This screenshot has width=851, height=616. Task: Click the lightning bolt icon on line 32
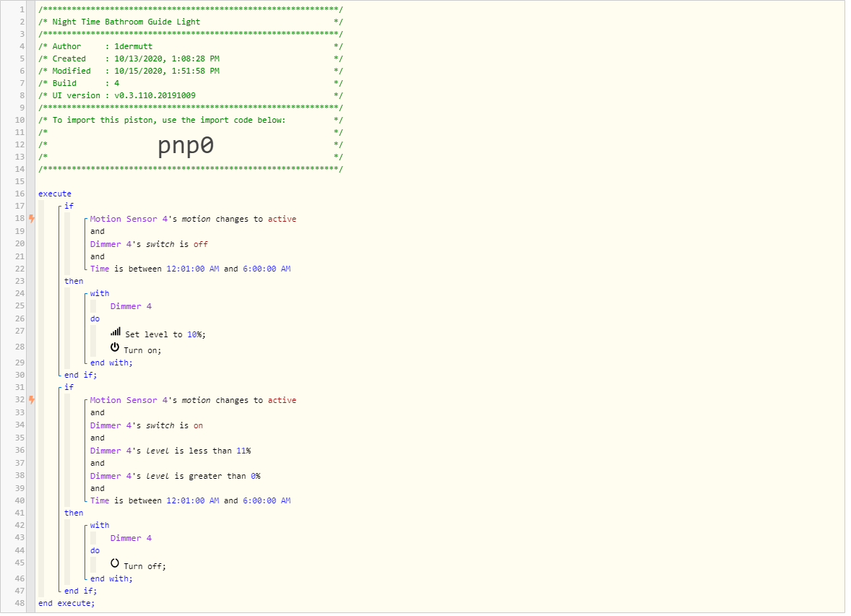(x=32, y=400)
